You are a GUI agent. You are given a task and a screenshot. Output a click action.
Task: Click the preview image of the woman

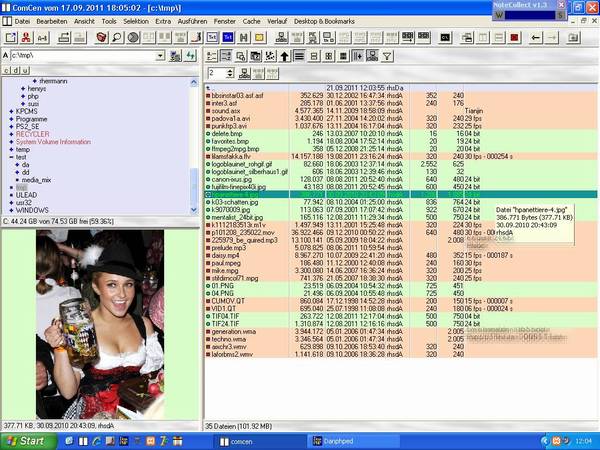tap(100, 324)
